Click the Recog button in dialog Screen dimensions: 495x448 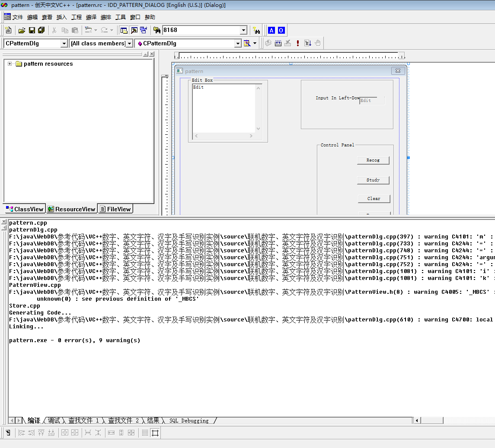(373, 160)
